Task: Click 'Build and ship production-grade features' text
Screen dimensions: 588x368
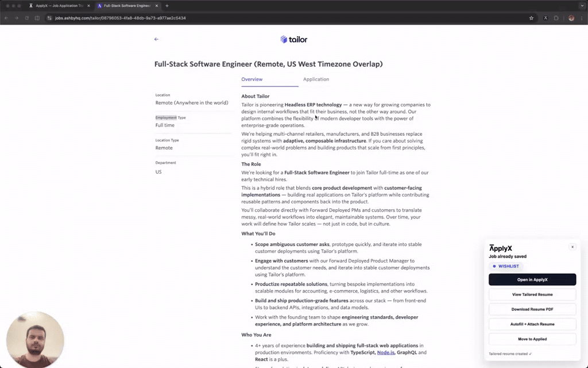Action: pyautogui.click(x=301, y=301)
